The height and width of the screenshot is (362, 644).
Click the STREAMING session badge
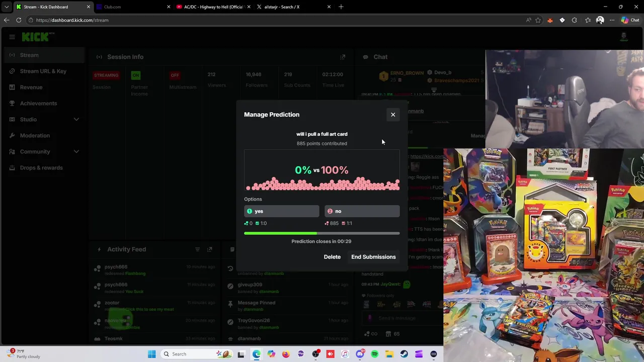tap(106, 75)
